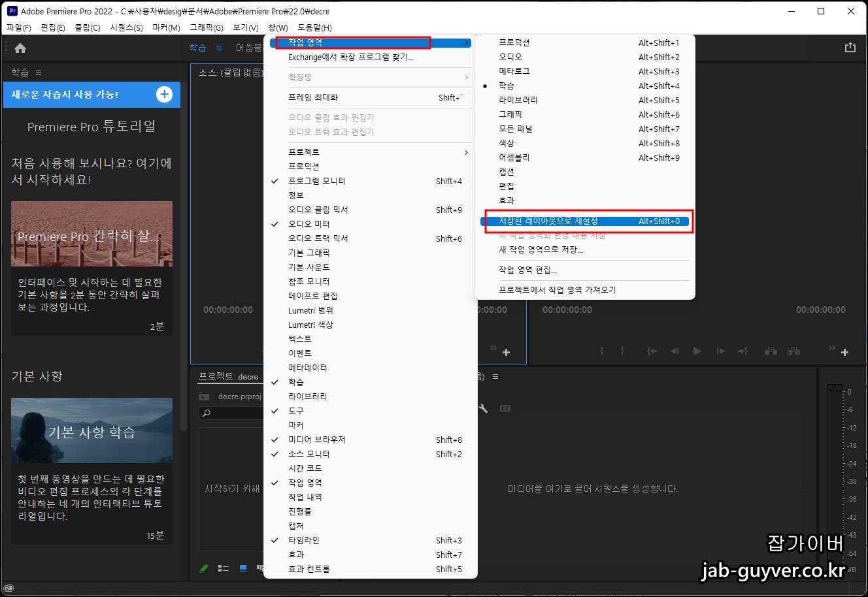Screen dimensions: 868x597
Task: Choose 저장된 레이아웃으로 재설정 in submenu
Action: 584,221
